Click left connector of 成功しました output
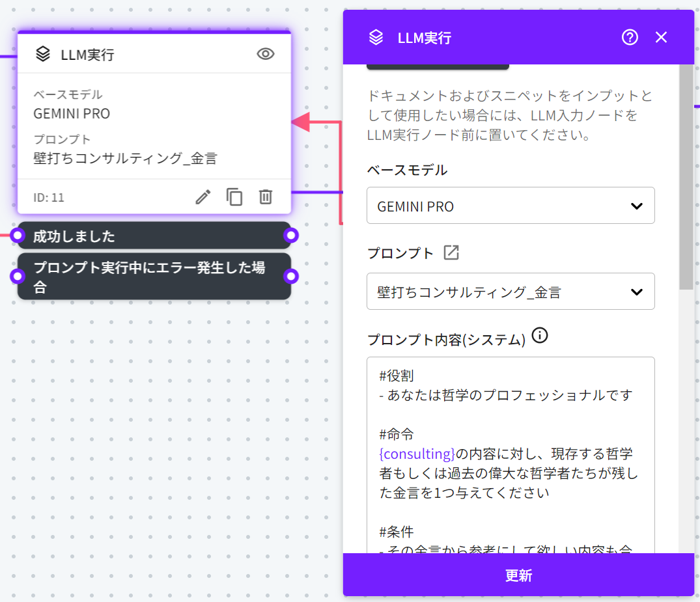The height and width of the screenshot is (602, 700). [x=18, y=236]
